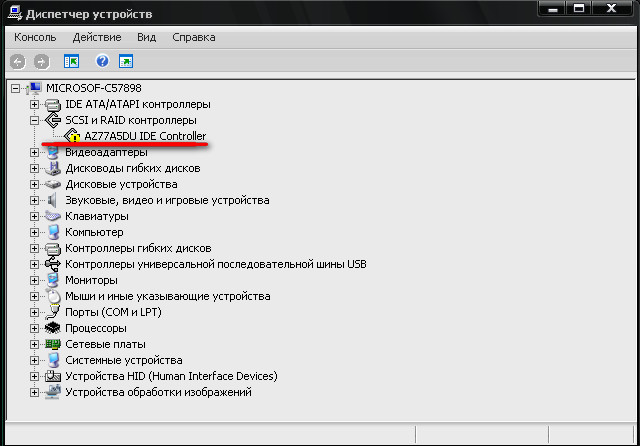Click the MICROSOF-C57898 computer icon
Image resolution: width=640 pixels, height=446 pixels.
pyautogui.click(x=34, y=88)
